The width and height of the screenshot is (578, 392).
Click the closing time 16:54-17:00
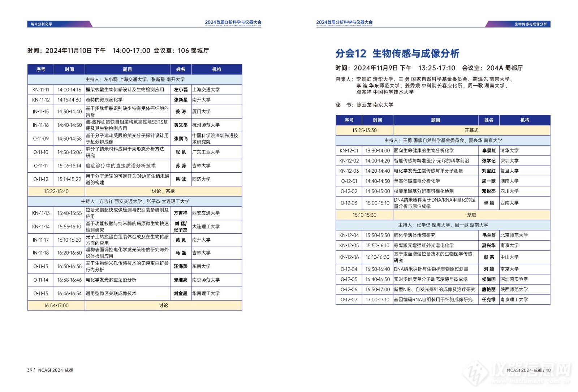56,306
